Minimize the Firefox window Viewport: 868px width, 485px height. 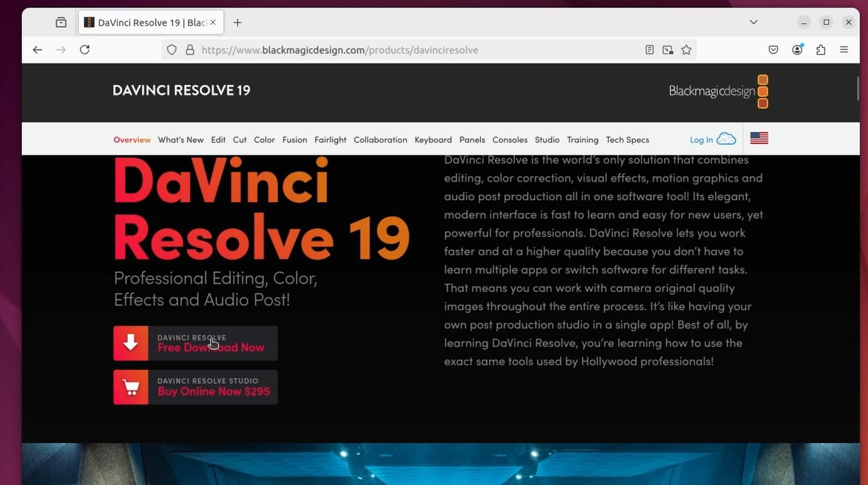pos(804,22)
